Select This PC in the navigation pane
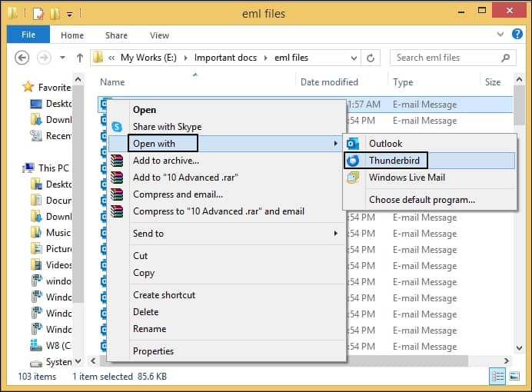Screen dimensions: 532x392 (45, 168)
